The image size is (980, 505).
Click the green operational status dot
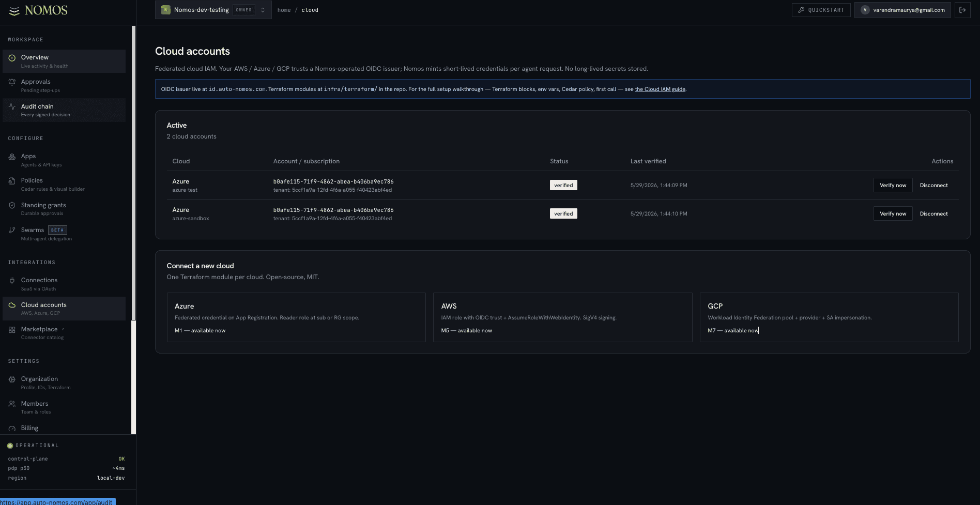click(10, 446)
